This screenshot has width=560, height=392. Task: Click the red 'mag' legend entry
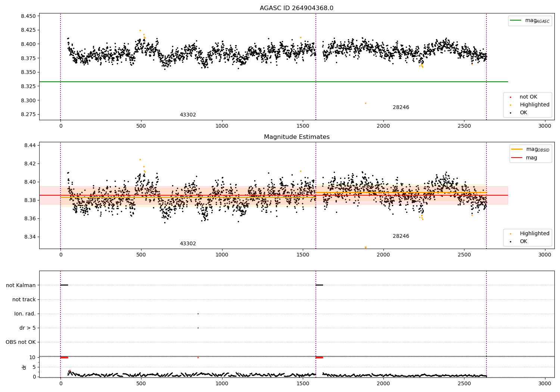coord(525,158)
